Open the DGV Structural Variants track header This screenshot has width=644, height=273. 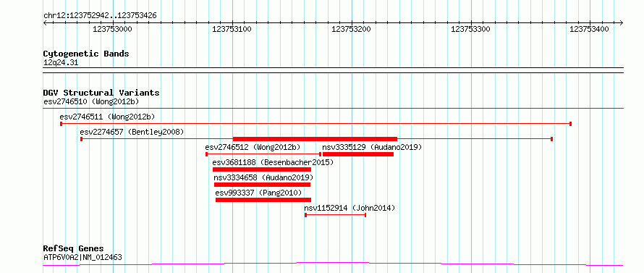pyautogui.click(x=101, y=93)
